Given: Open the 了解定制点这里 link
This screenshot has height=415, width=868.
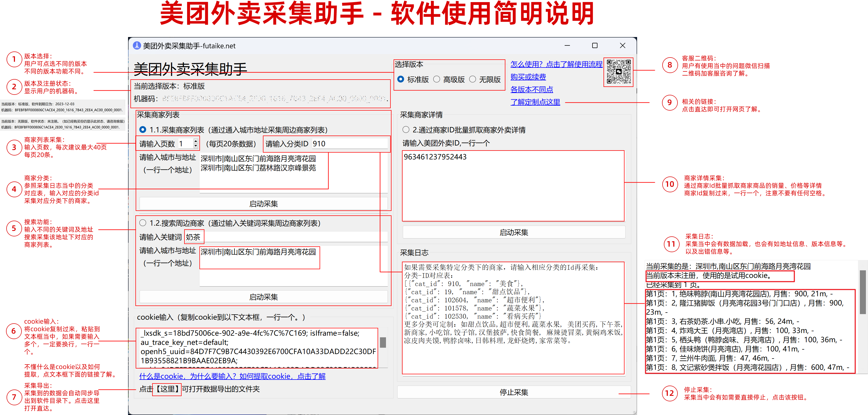Looking at the screenshot, I should [x=535, y=102].
